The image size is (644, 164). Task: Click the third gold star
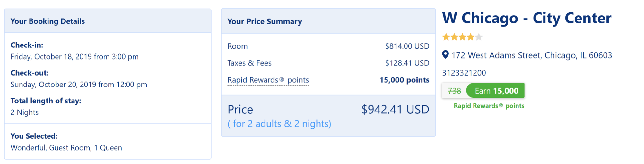click(x=462, y=37)
